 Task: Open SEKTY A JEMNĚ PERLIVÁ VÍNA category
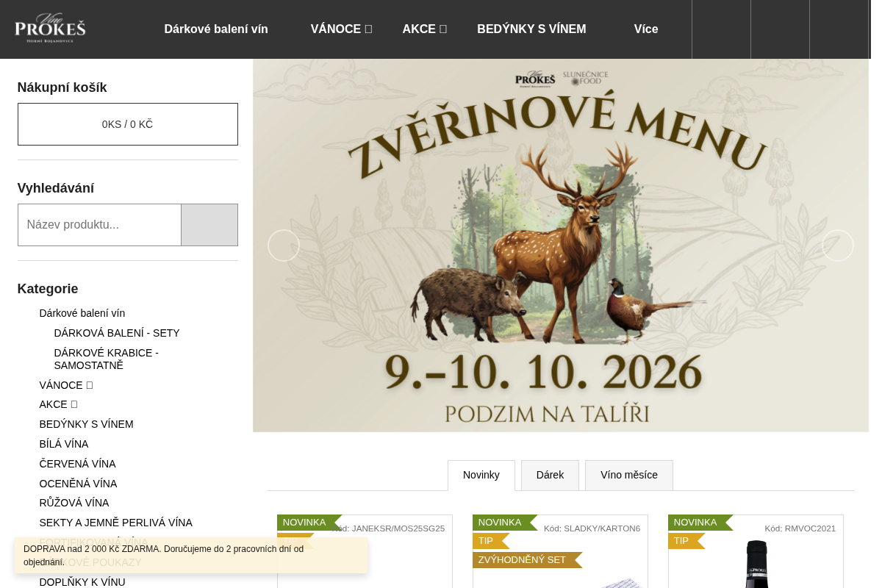click(116, 523)
